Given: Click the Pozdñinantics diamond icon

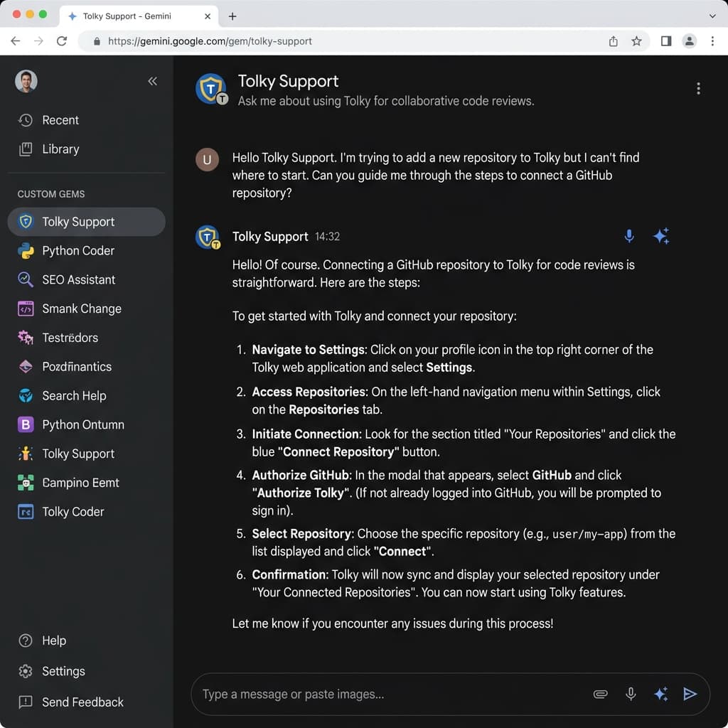Looking at the screenshot, I should click(26, 367).
